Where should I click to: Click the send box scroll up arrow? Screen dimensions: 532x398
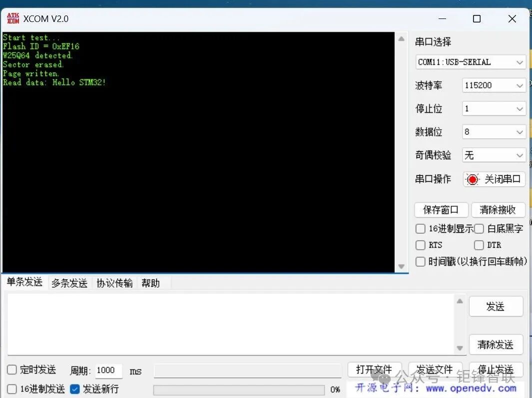pyautogui.click(x=460, y=301)
